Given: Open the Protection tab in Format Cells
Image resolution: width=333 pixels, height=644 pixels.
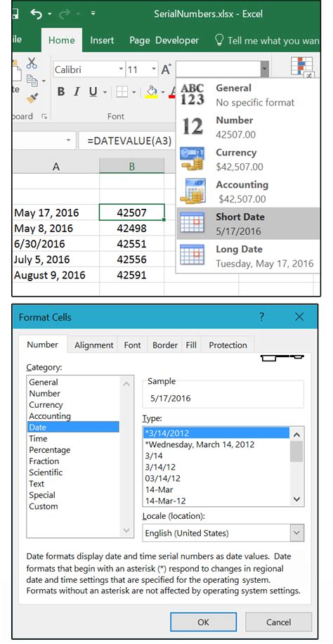Looking at the screenshot, I should pyautogui.click(x=228, y=345).
